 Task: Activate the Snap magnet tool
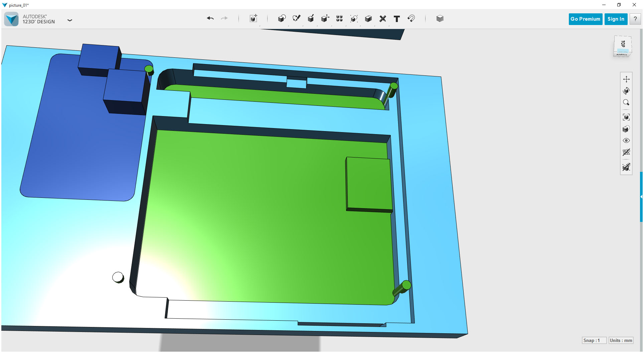(x=411, y=19)
